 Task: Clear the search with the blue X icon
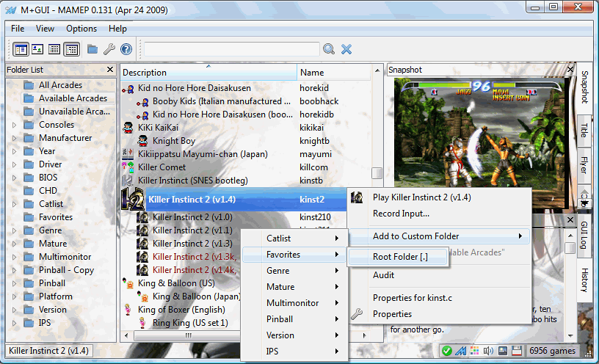click(x=346, y=49)
